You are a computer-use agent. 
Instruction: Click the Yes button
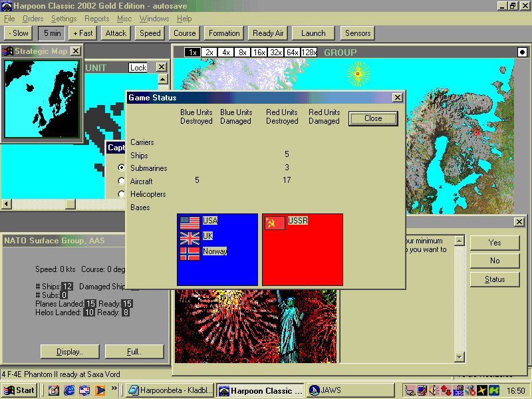click(495, 243)
